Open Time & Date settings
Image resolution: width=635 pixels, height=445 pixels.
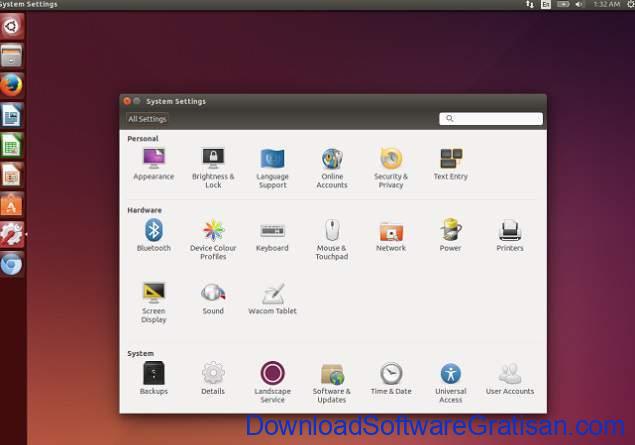click(x=391, y=378)
